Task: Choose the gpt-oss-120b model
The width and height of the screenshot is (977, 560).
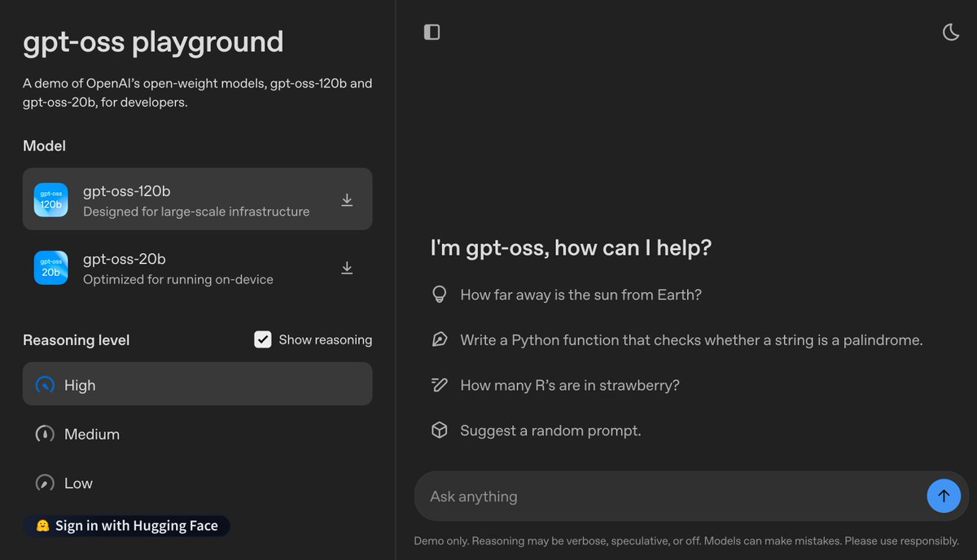Action: (x=197, y=199)
